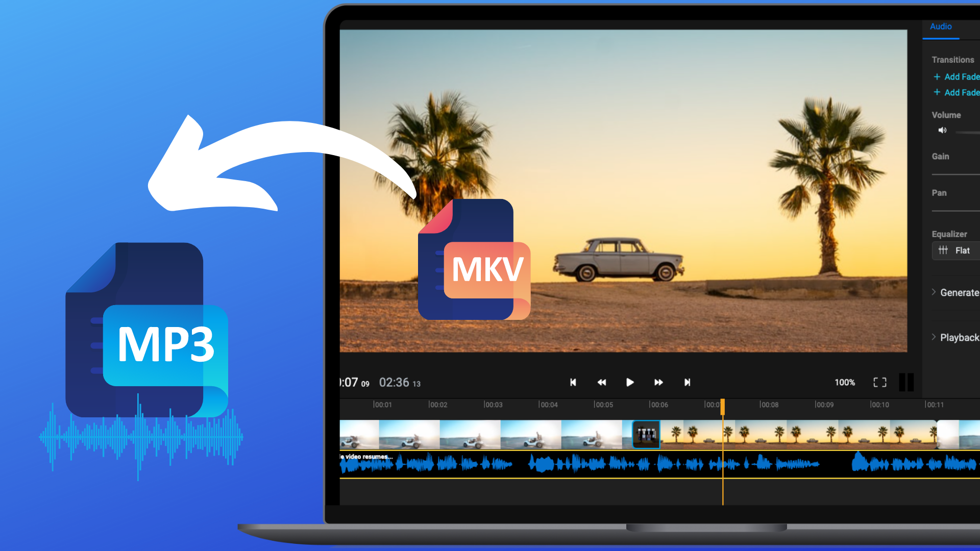Click the skip to start playback icon
This screenshot has height=551, width=980.
coord(572,382)
